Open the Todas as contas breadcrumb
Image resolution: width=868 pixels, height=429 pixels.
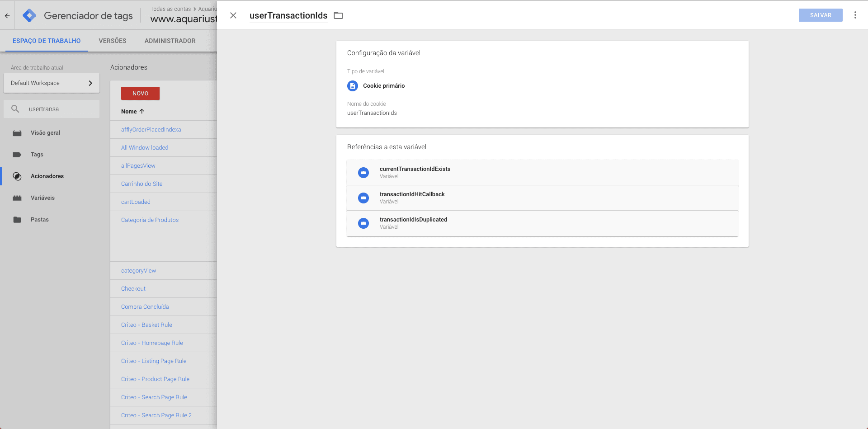point(171,9)
